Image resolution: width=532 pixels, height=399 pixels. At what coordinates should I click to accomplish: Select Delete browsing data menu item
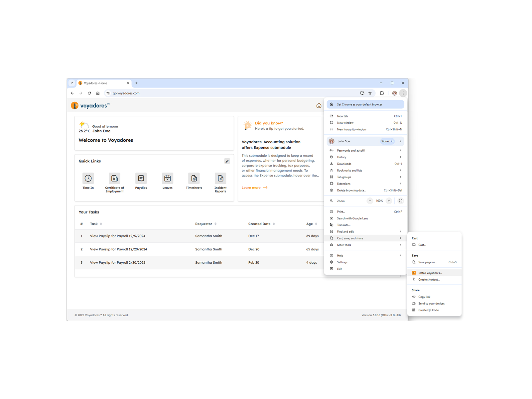coord(365,191)
